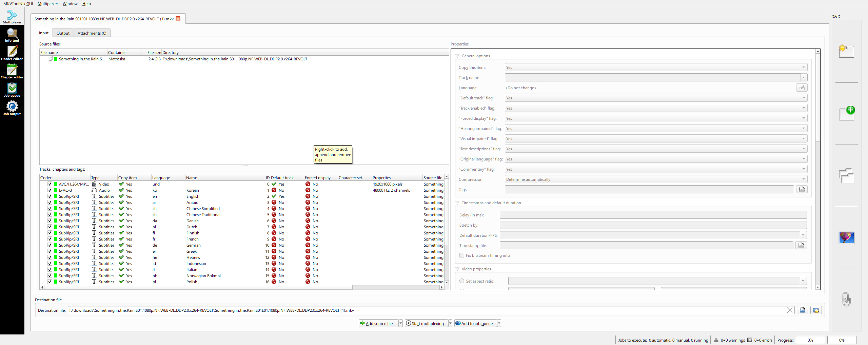Open the Default track flag dropdown

(x=656, y=98)
